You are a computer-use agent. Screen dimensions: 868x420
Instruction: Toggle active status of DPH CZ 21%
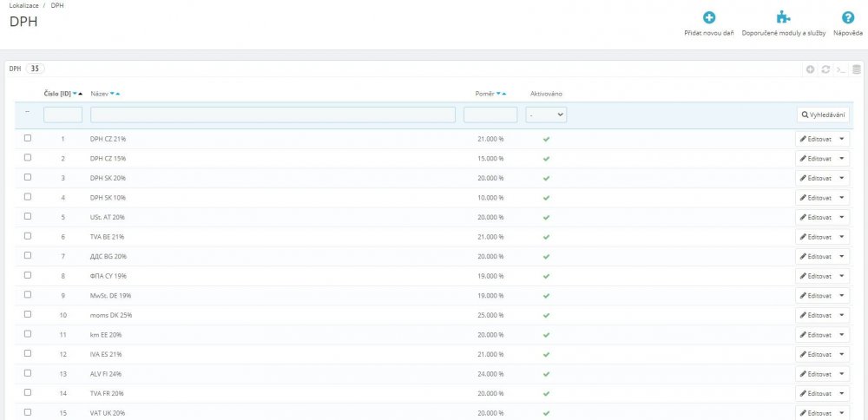[x=546, y=139]
